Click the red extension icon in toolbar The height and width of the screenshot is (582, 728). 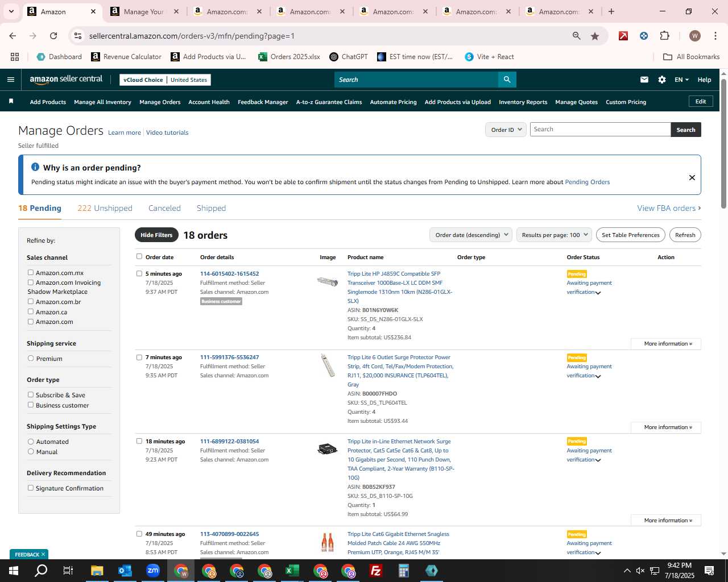coord(623,36)
